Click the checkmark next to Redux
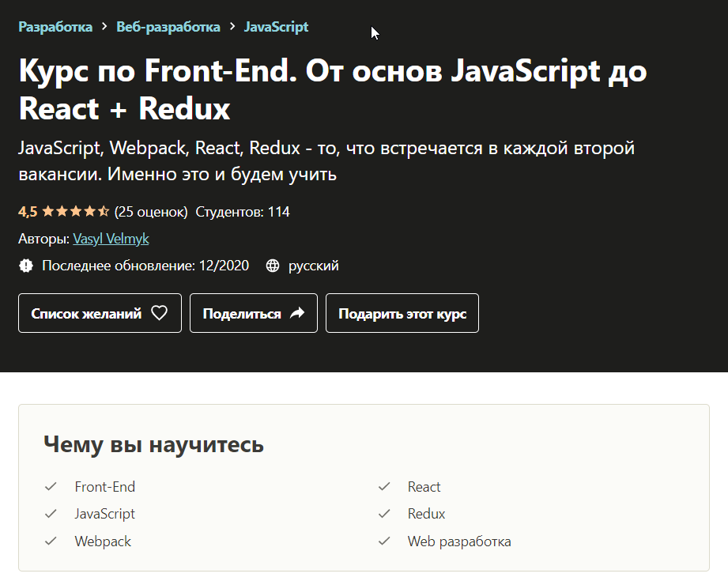 point(384,514)
